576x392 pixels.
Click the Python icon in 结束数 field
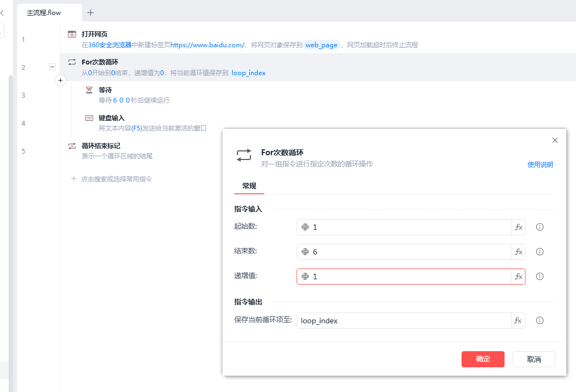pos(305,252)
